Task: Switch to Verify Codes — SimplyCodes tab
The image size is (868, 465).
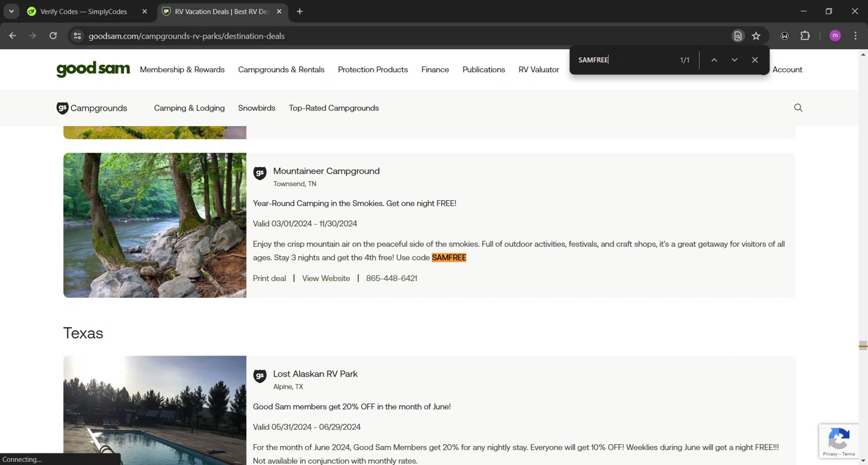Action: click(83, 12)
